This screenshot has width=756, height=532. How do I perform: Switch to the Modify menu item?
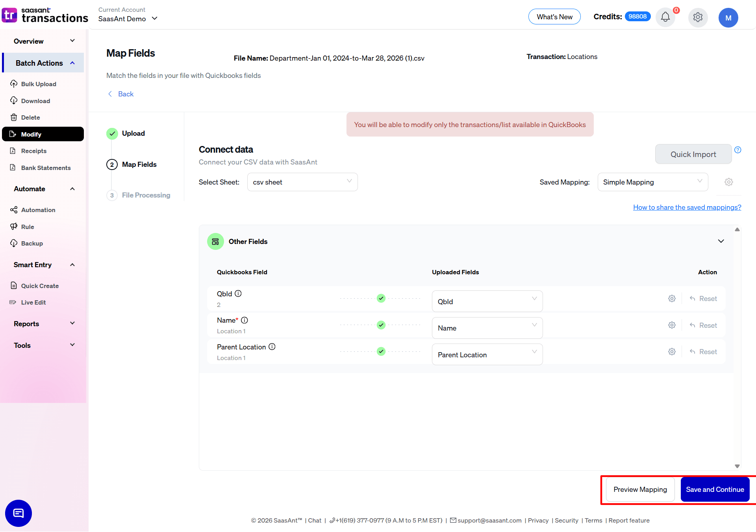(x=31, y=134)
